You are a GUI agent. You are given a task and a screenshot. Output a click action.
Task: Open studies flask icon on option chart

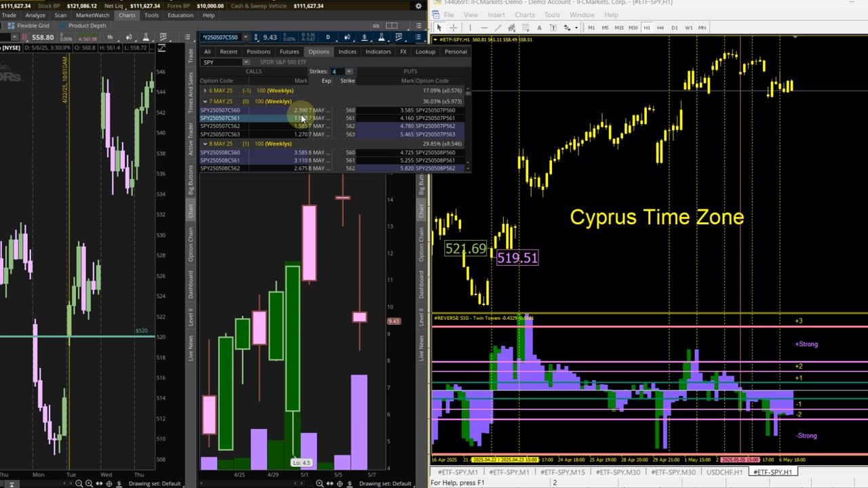pos(381,37)
